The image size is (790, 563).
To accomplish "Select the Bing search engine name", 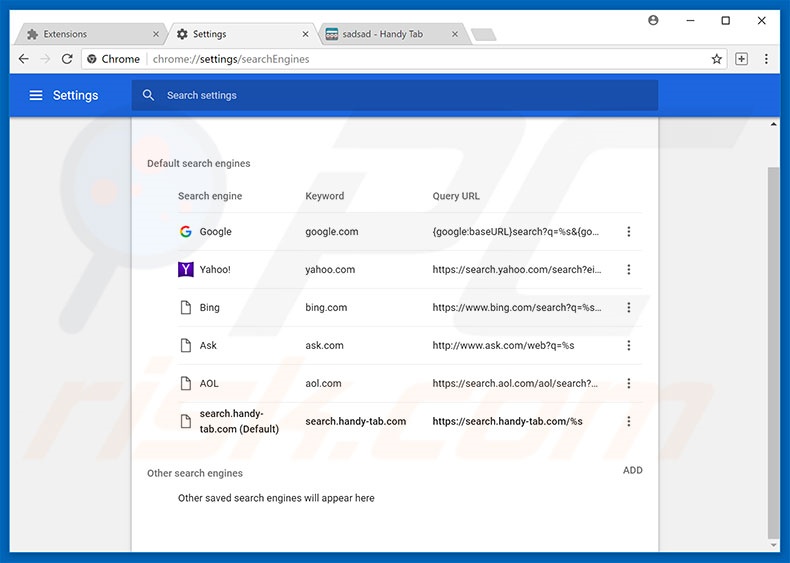I will coord(210,307).
